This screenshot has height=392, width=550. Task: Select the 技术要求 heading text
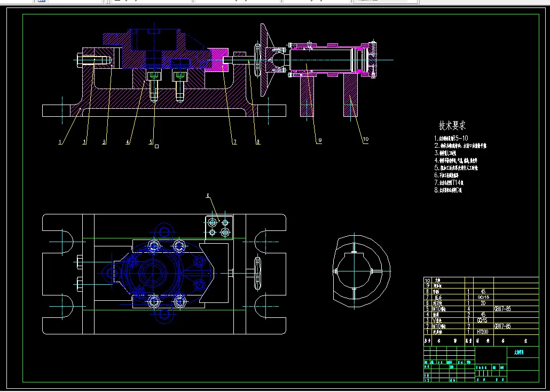(452, 125)
